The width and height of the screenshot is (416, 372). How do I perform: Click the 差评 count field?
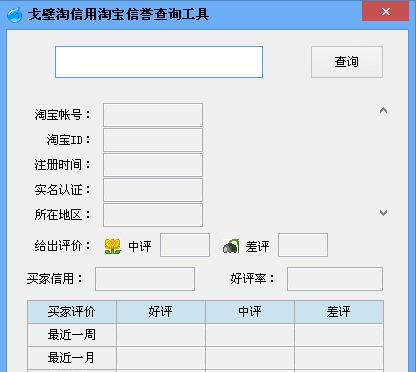pos(303,245)
